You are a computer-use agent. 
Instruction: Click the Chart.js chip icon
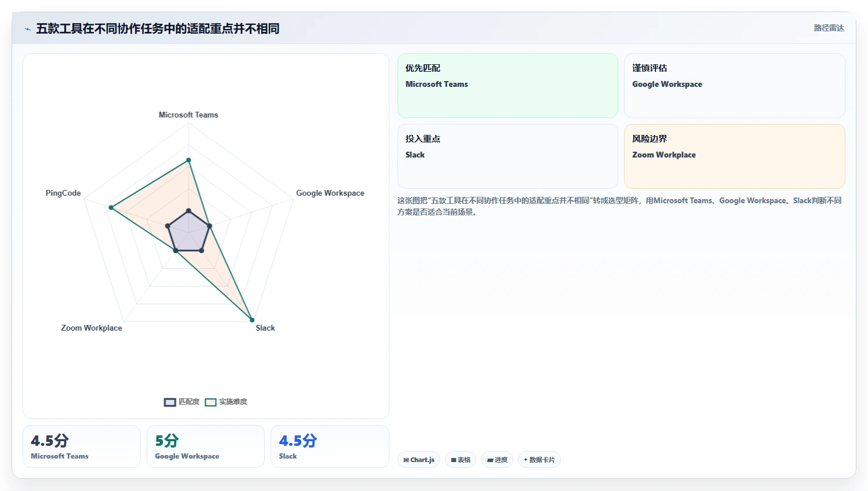pos(406,460)
